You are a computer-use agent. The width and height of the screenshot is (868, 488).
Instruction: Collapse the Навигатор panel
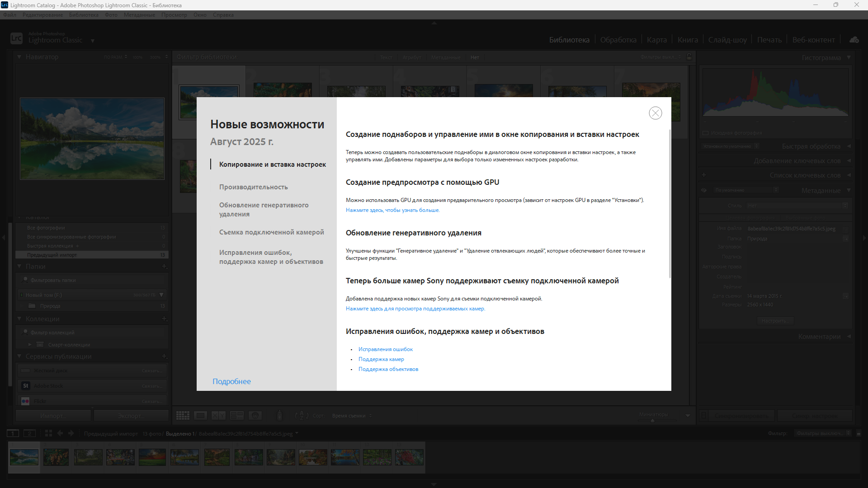19,57
